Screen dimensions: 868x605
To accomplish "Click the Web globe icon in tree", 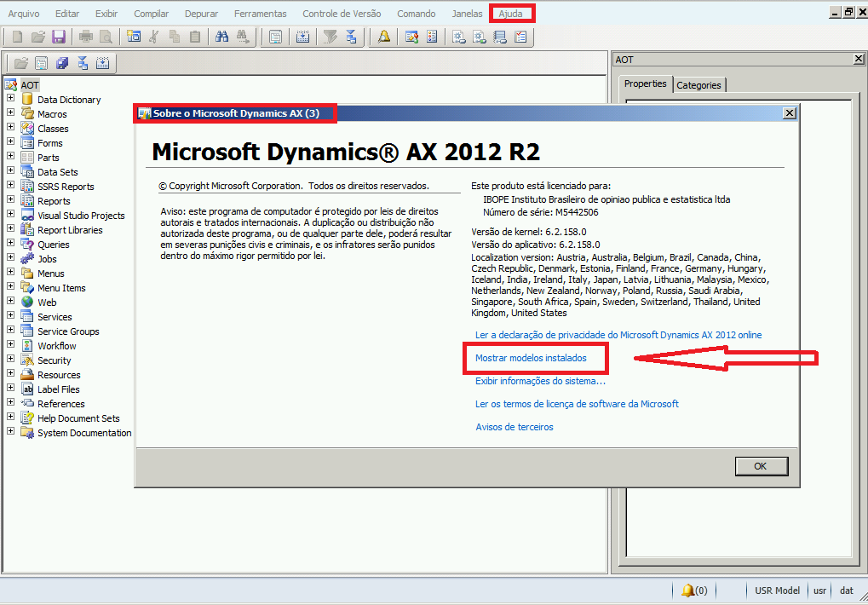I will click(27, 302).
